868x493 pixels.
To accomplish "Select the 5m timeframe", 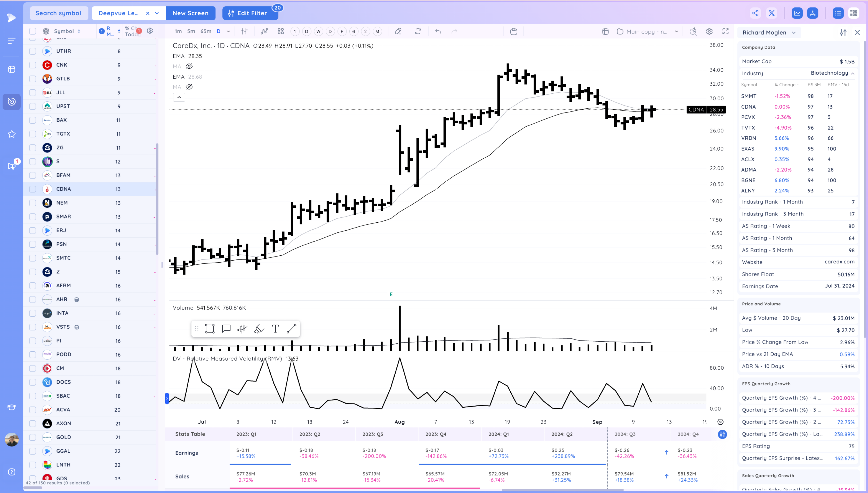I will tap(191, 31).
